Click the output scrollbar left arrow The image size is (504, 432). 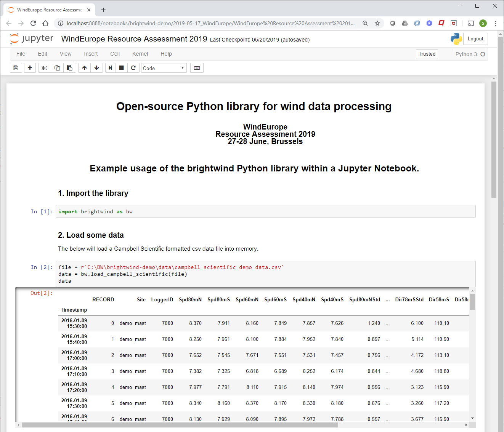pyautogui.click(x=18, y=425)
